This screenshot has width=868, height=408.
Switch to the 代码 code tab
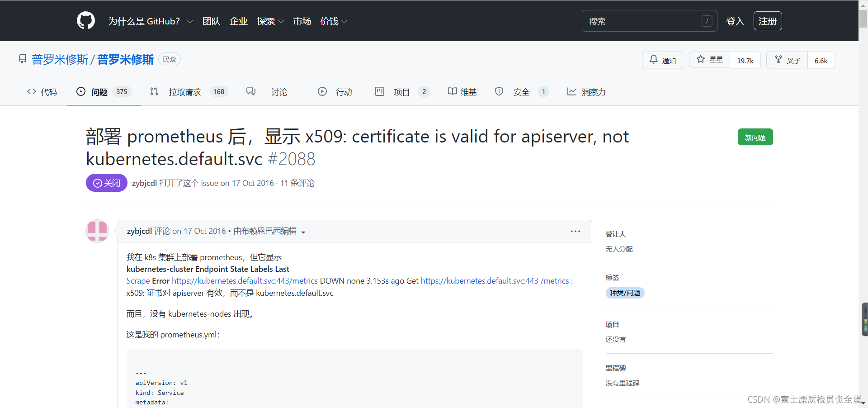[x=42, y=92]
